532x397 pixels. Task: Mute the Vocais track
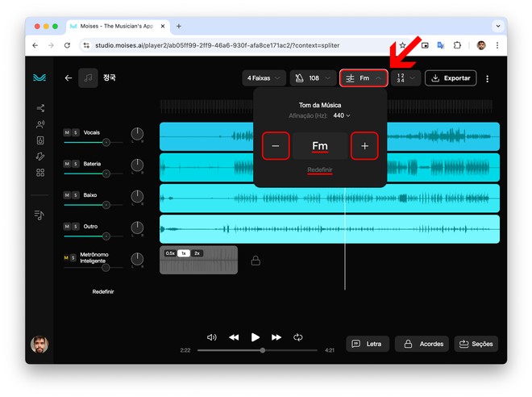(68, 132)
